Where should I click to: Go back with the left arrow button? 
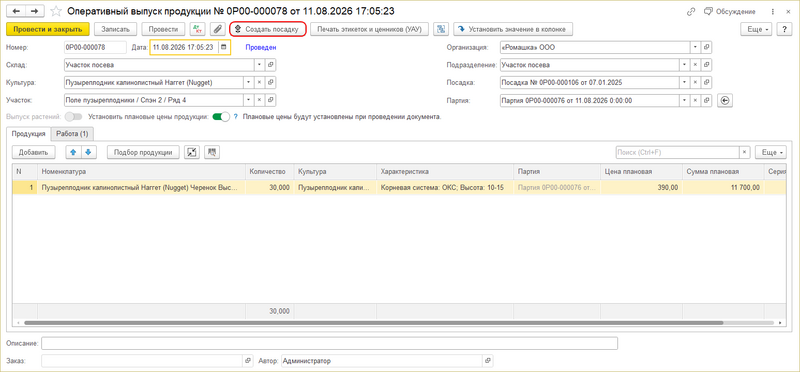15,11
